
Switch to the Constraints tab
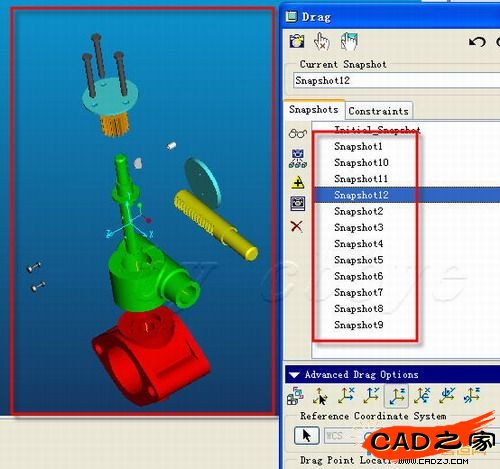tap(378, 111)
